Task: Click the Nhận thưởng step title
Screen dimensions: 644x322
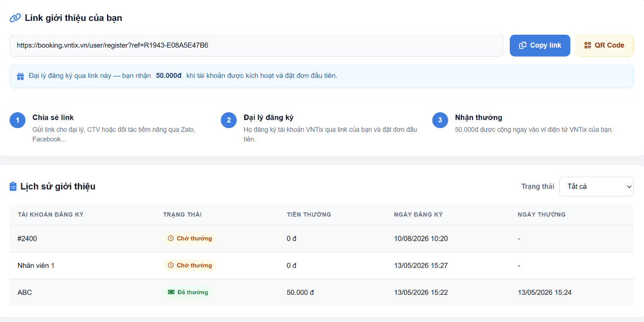Action: click(479, 118)
